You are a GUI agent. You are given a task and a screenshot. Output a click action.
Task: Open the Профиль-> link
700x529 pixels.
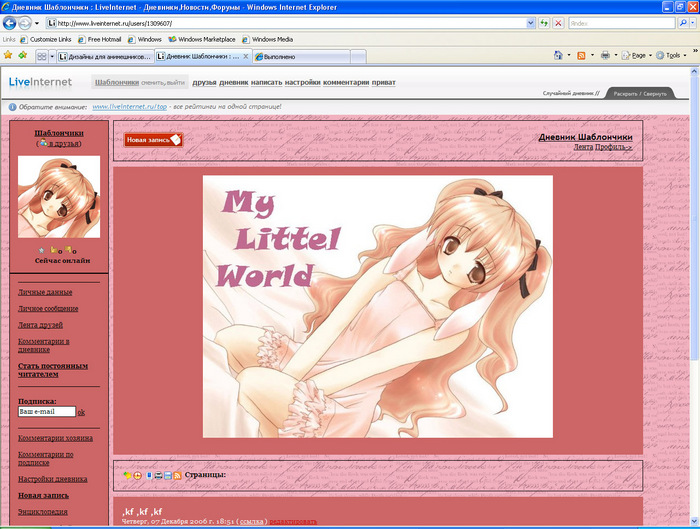pyautogui.click(x=613, y=147)
